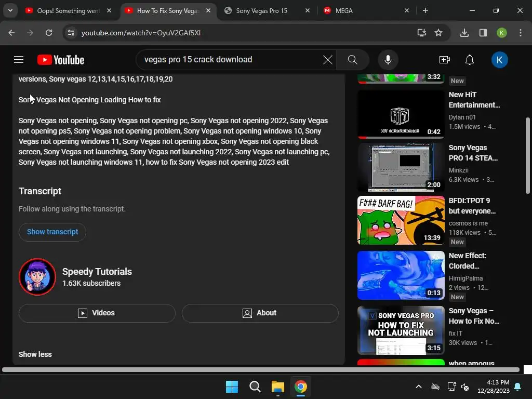Open Chrome three-dot menu
532x399 pixels.
pos(521,33)
